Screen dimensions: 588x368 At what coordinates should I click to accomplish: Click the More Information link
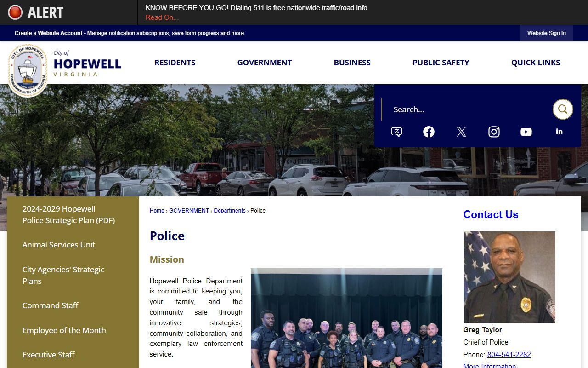pos(490,366)
